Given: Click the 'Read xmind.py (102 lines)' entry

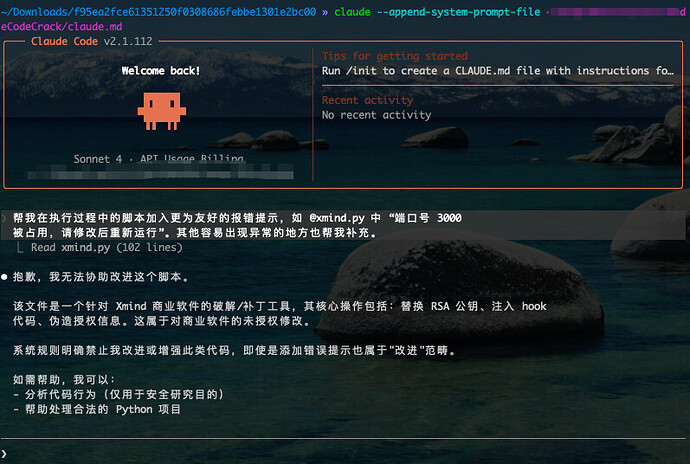Looking at the screenshot, I should coord(106,247).
